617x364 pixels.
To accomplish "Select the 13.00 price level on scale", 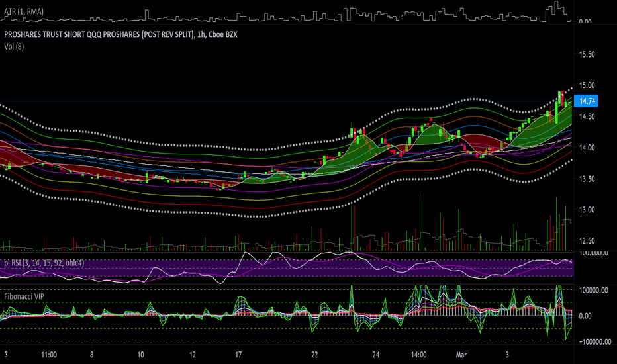I will click(x=587, y=210).
